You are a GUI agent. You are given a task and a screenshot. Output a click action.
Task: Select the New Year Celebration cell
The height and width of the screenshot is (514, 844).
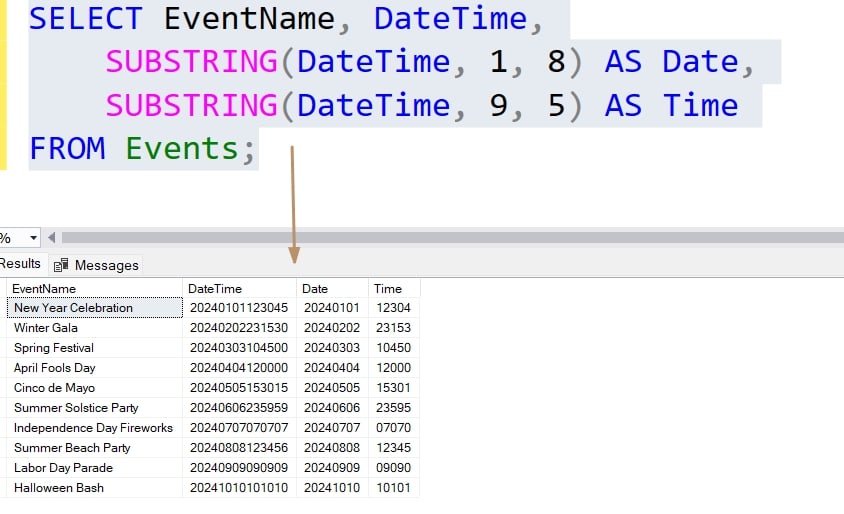click(x=95, y=308)
